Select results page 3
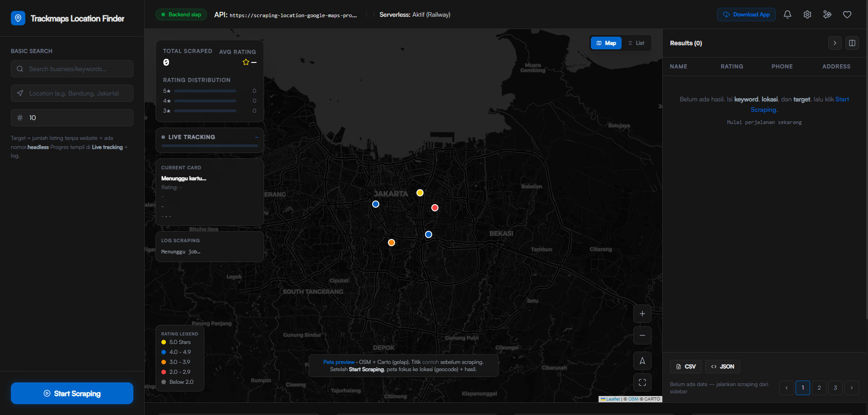 [835, 388]
